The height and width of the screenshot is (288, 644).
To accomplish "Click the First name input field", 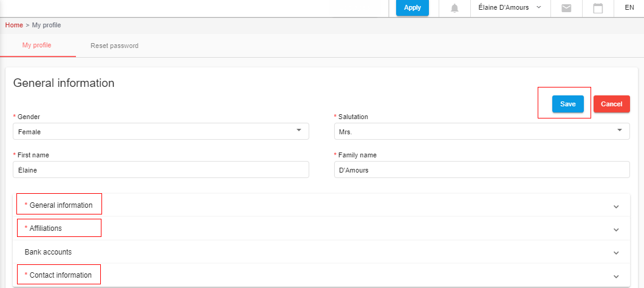I will [x=160, y=170].
